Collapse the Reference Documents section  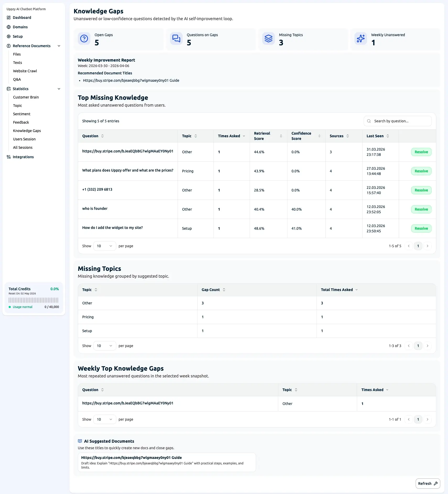59,46
